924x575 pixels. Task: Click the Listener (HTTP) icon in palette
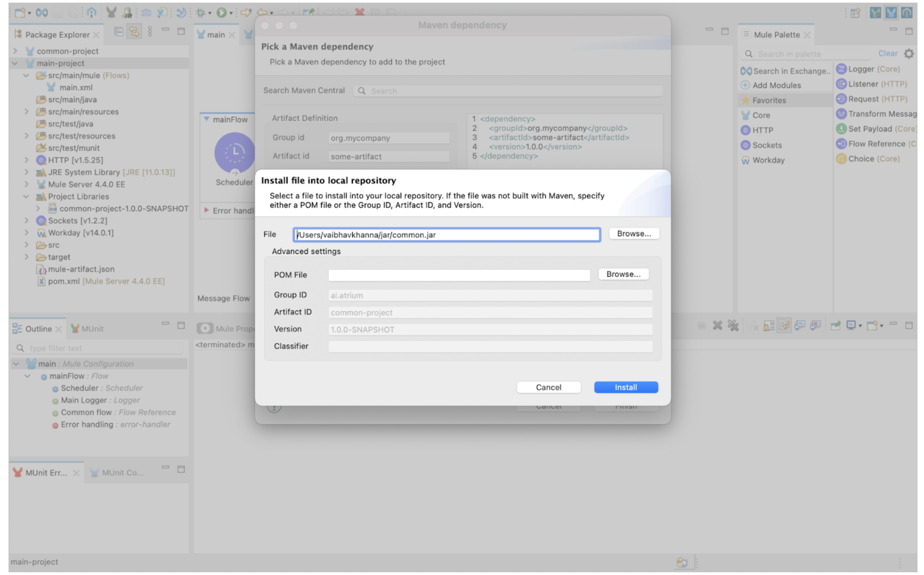842,83
